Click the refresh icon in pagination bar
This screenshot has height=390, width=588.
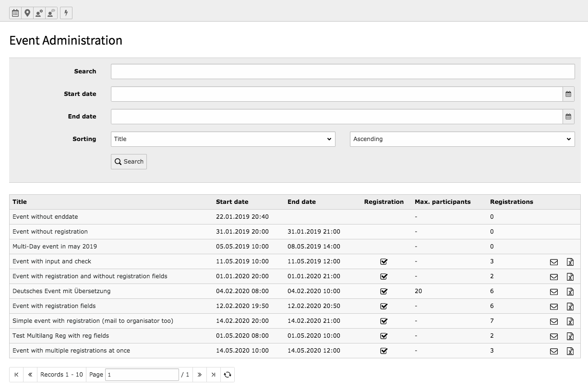pos(228,375)
